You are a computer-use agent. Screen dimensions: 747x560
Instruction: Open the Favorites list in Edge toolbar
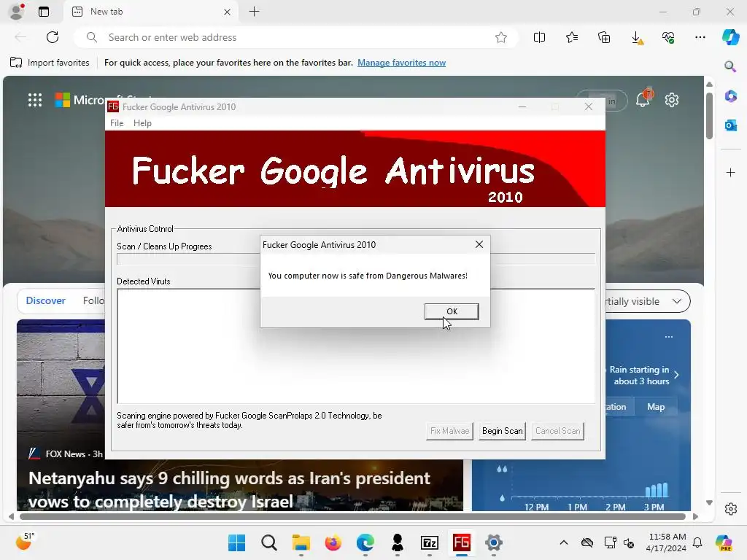tap(572, 37)
